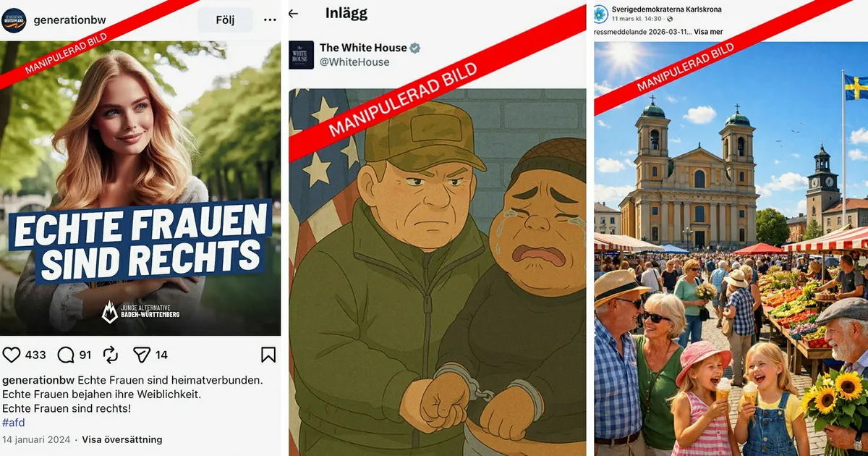
Task: Open the #afd hashtag link
Action: [x=14, y=423]
